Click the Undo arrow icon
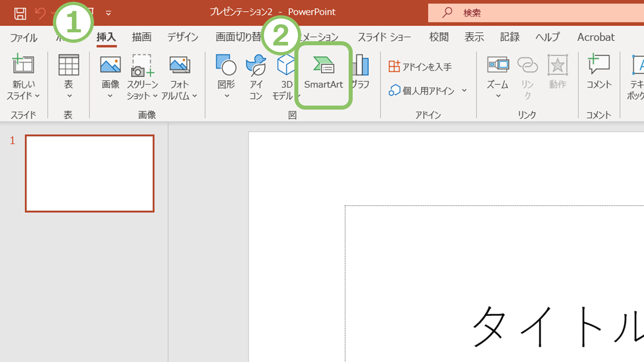 [40, 13]
